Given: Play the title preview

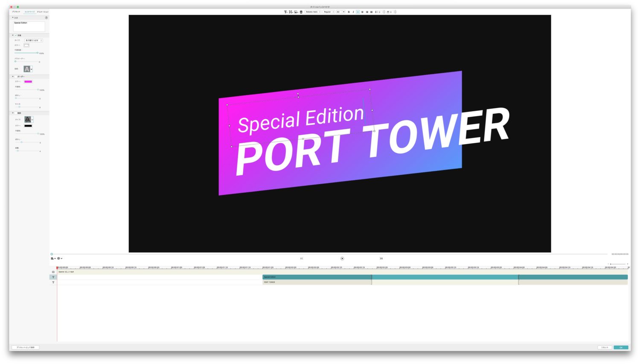Looking at the screenshot, I should click(x=342, y=258).
